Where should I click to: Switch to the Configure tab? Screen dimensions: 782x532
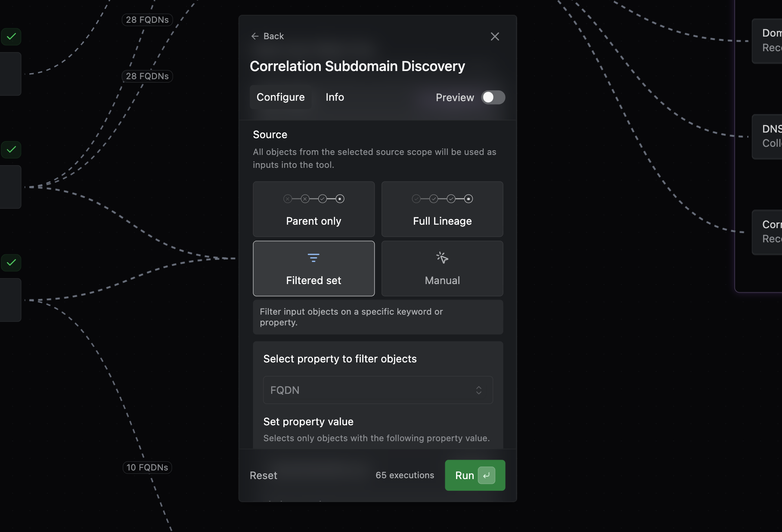(280, 97)
